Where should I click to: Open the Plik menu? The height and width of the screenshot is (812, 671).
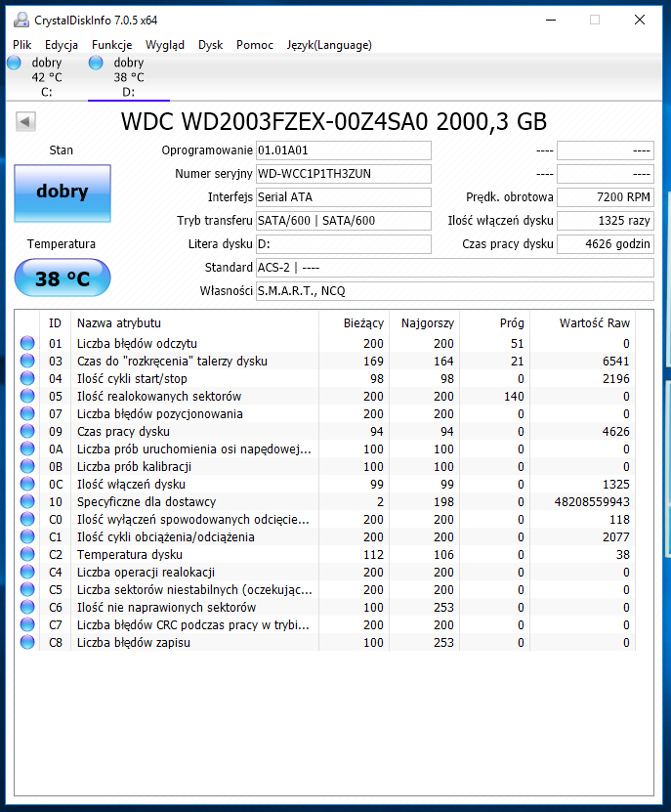[22, 45]
